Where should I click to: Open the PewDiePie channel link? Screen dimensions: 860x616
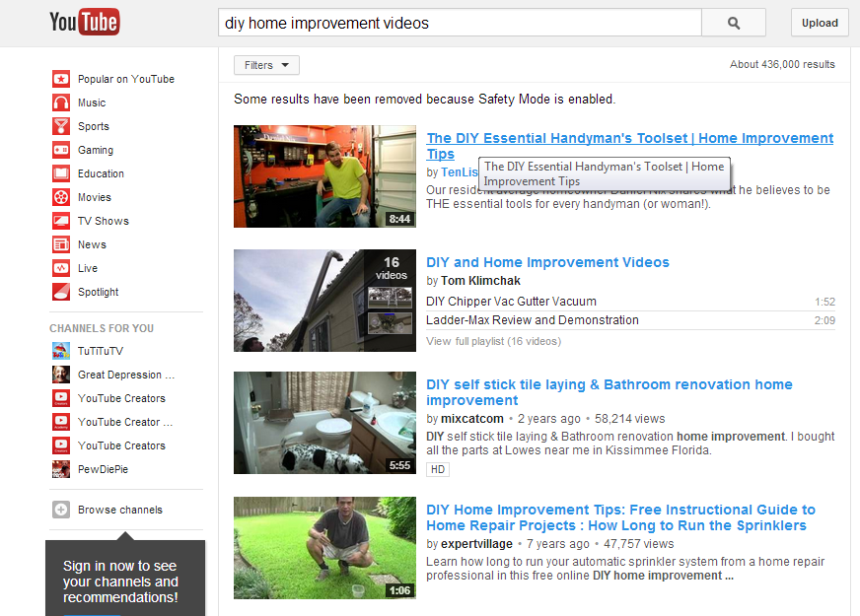[103, 469]
